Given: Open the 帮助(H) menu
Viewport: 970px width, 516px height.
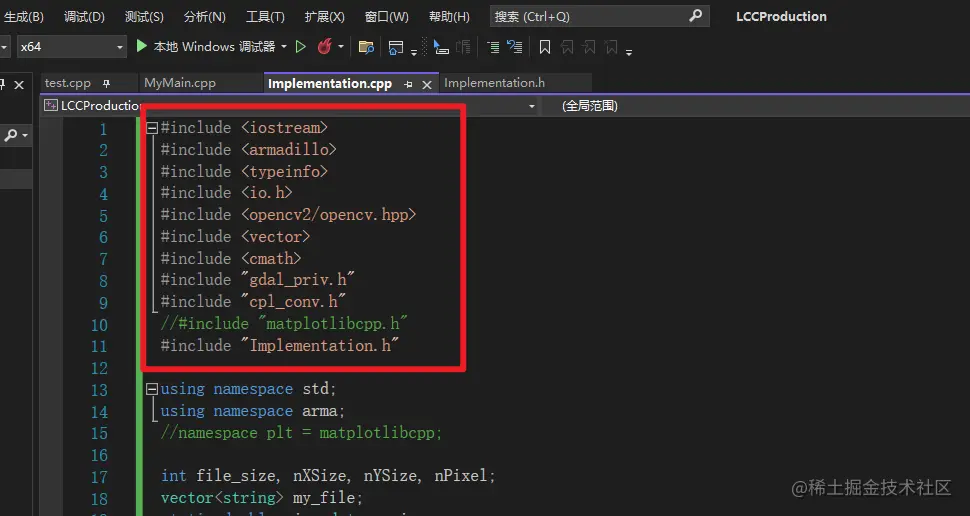Looking at the screenshot, I should coord(449,17).
